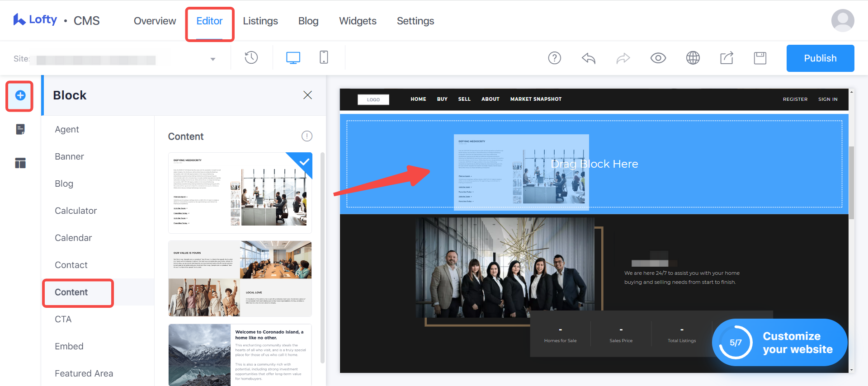Click MARKET SNAPSHOT in the site preview
868x386 pixels.
pyautogui.click(x=536, y=99)
